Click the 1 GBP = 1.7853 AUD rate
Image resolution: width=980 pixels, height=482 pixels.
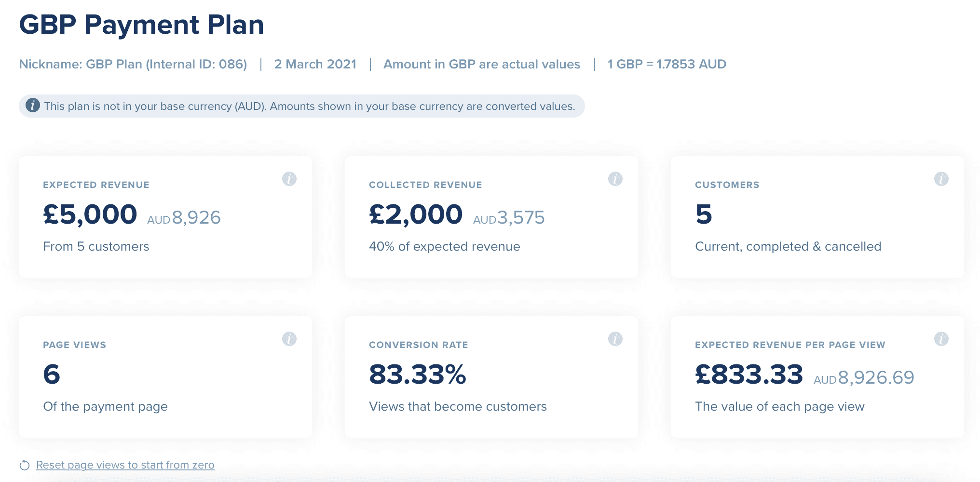pos(667,64)
